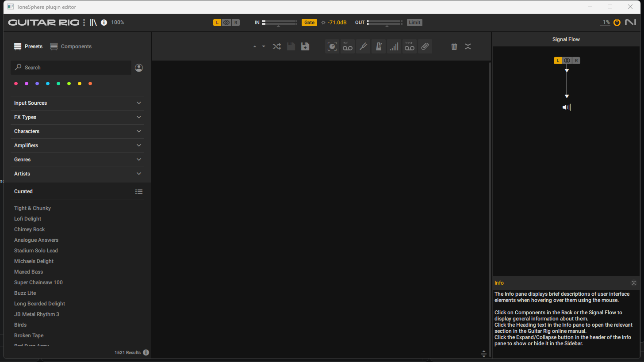Open the header info icon next to 100%

[x=104, y=23]
